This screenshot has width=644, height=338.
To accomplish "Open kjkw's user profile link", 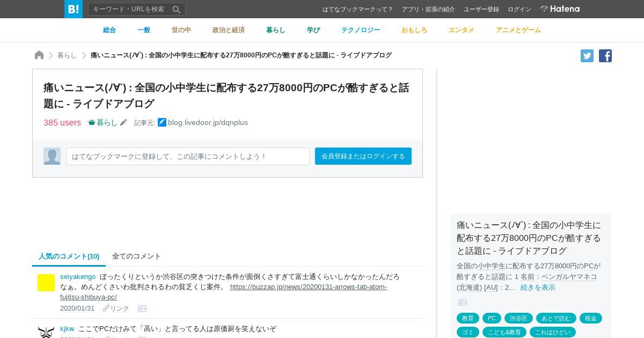I will pyautogui.click(x=67, y=329).
